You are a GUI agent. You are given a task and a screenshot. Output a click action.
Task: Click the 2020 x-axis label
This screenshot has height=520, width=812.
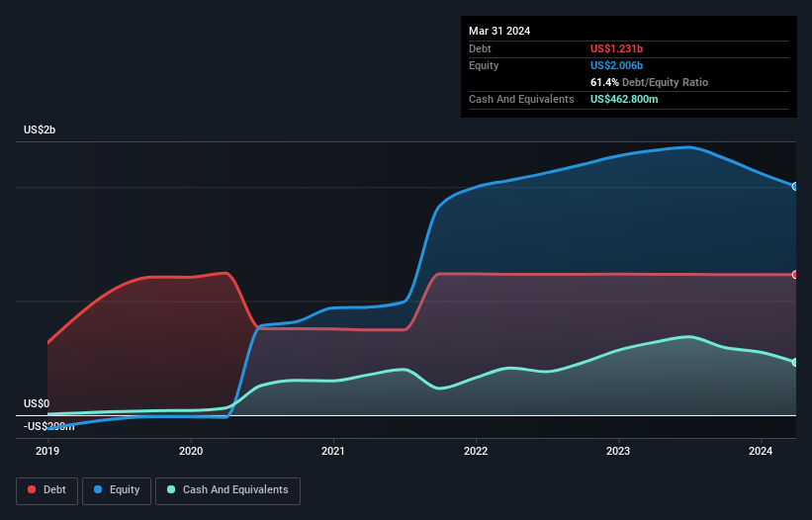click(191, 451)
